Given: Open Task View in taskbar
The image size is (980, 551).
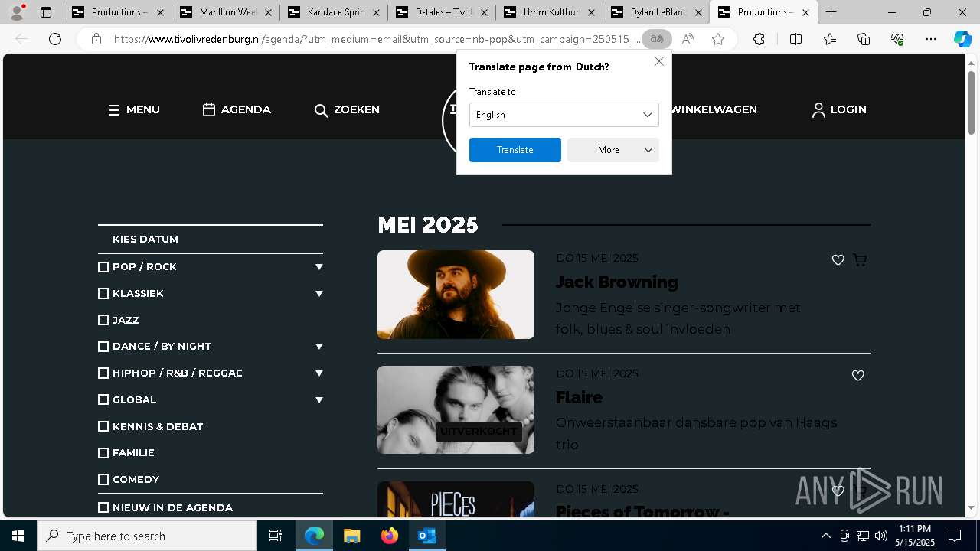Looking at the screenshot, I should coord(276,536).
